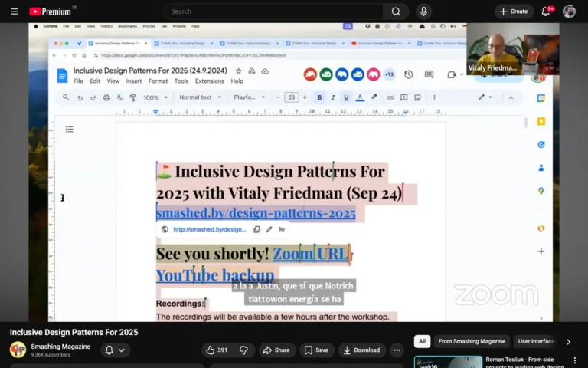The image size is (588, 368).
Task: Insert image toolbar icon
Action: [417, 97]
